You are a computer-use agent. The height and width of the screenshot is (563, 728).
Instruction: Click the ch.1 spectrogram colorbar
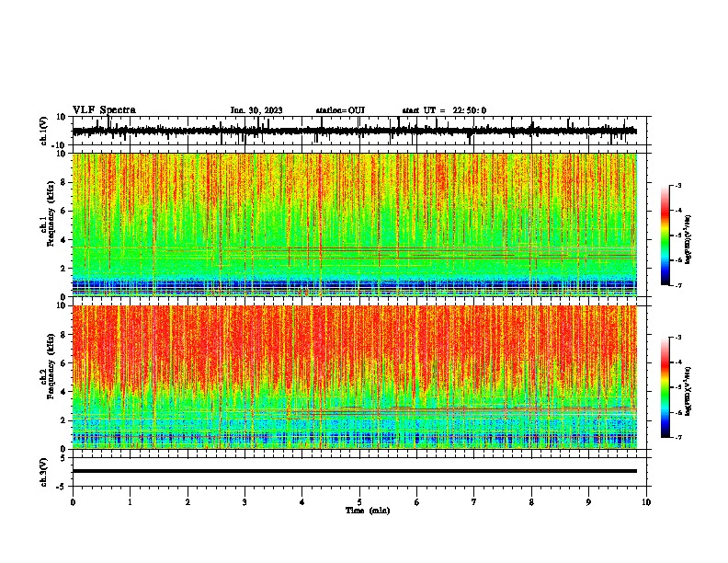point(665,236)
